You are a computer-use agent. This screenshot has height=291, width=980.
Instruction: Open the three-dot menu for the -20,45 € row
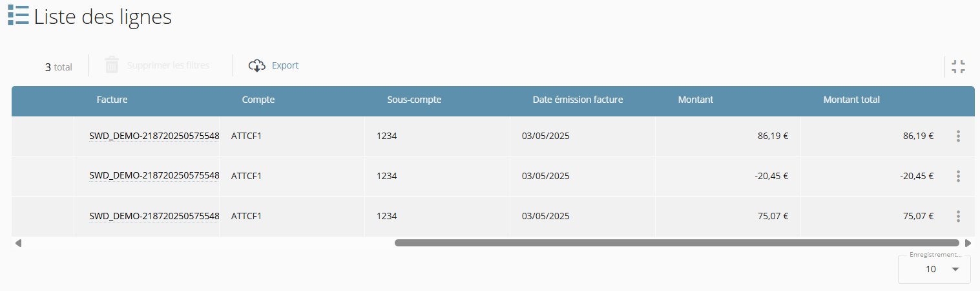pos(958,176)
